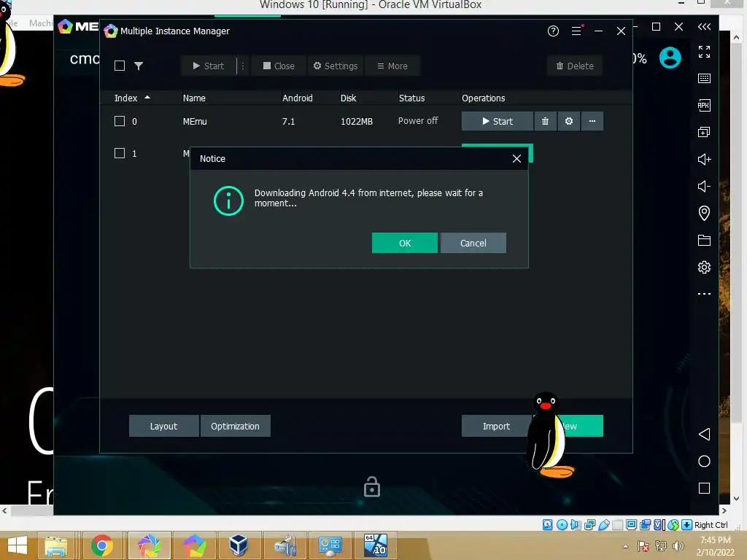Check the instance 0 MEmu checkbox

(120, 121)
